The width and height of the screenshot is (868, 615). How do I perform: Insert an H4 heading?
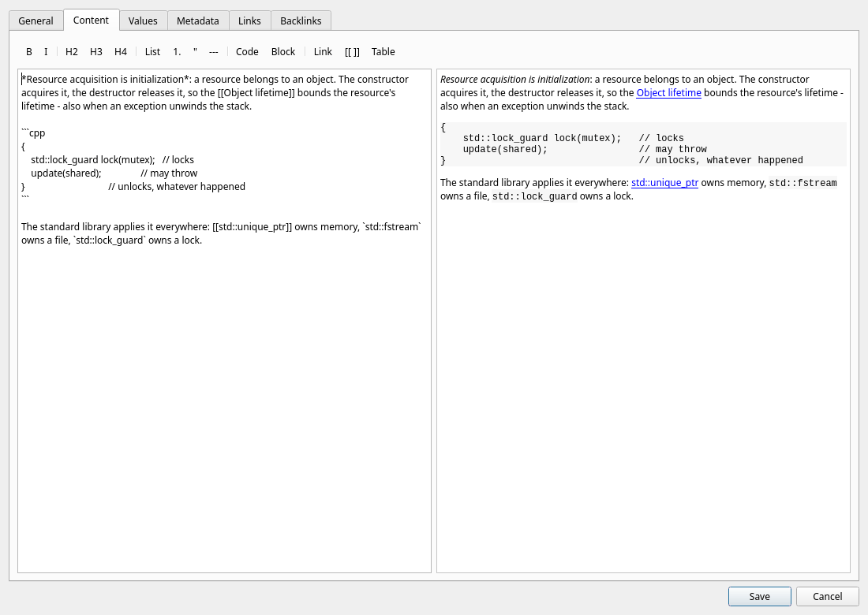point(121,51)
